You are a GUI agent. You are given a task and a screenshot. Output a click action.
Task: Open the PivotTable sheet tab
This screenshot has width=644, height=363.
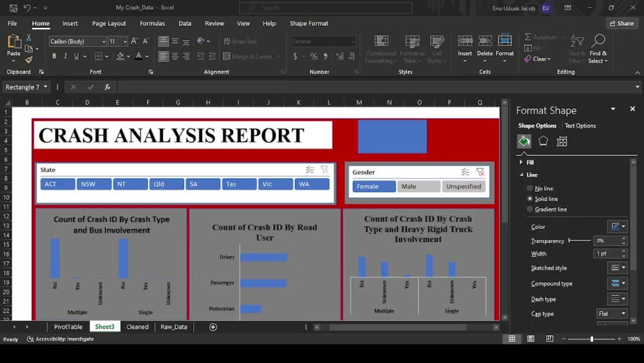68,327
